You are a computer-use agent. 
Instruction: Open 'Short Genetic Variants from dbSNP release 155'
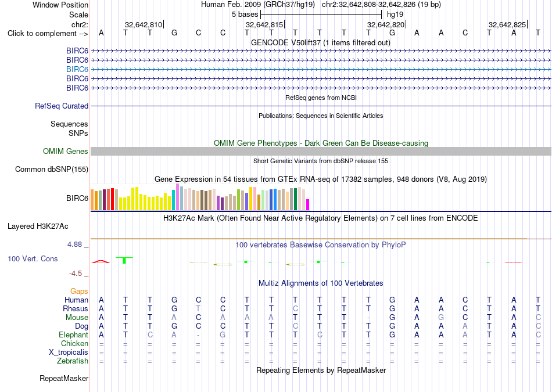(x=321, y=161)
